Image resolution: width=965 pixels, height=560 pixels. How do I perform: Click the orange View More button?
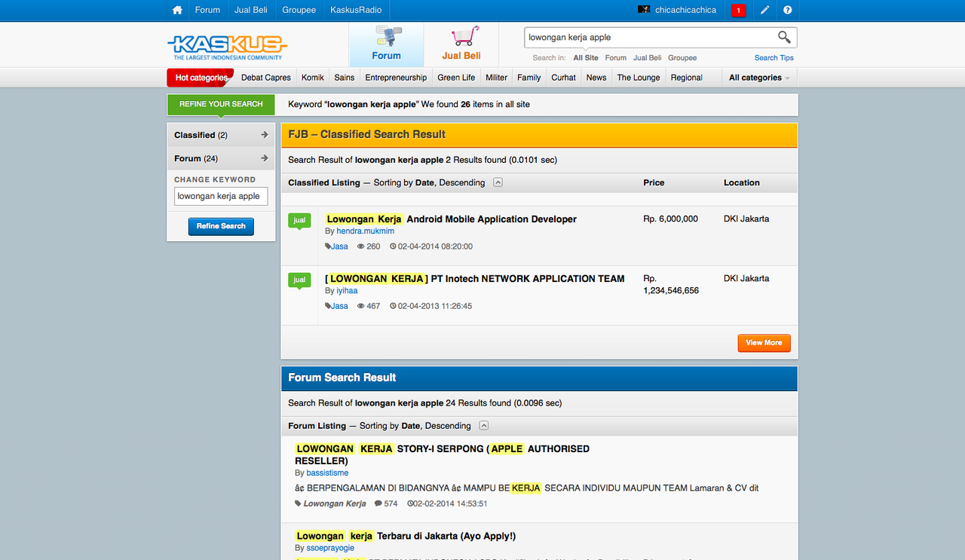pyautogui.click(x=764, y=343)
